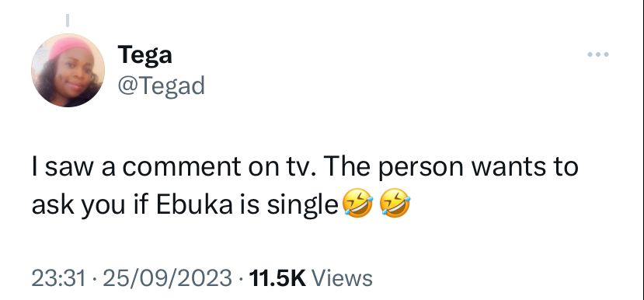Click the 11.5K view count
The image size is (644, 300).
click(x=277, y=278)
